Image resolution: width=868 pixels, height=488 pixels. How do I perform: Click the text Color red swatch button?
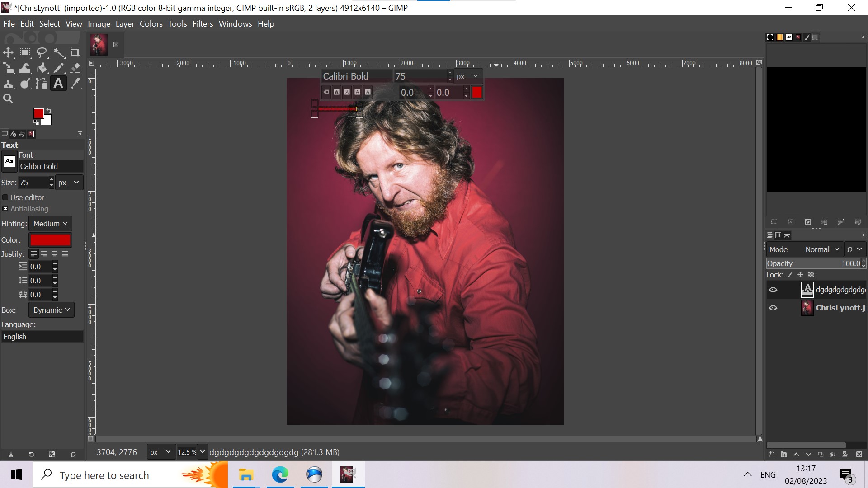point(50,240)
